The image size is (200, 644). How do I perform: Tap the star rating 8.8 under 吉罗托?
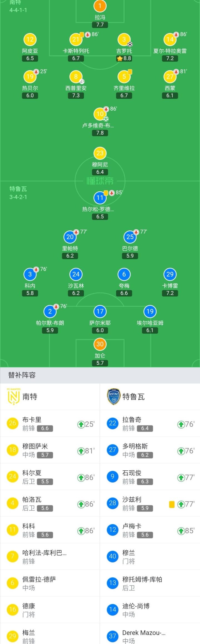pos(124,59)
